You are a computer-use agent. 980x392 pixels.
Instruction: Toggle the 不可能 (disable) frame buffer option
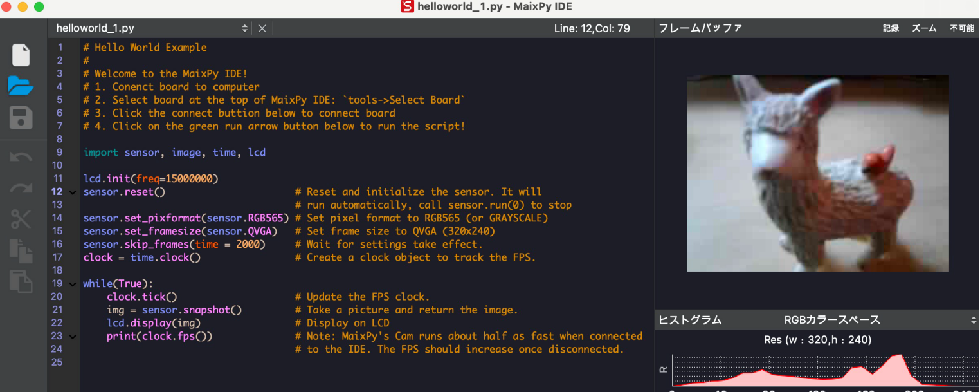[961, 28]
